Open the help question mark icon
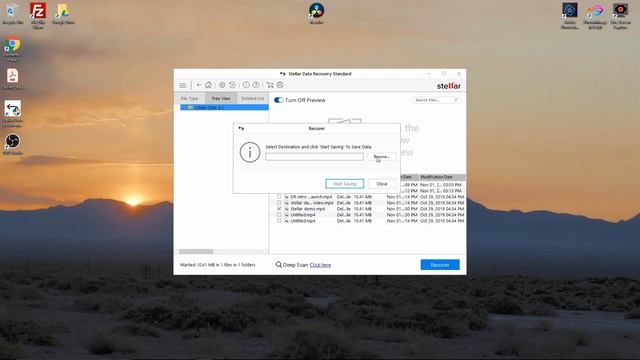The width and height of the screenshot is (640, 360). pyautogui.click(x=256, y=85)
